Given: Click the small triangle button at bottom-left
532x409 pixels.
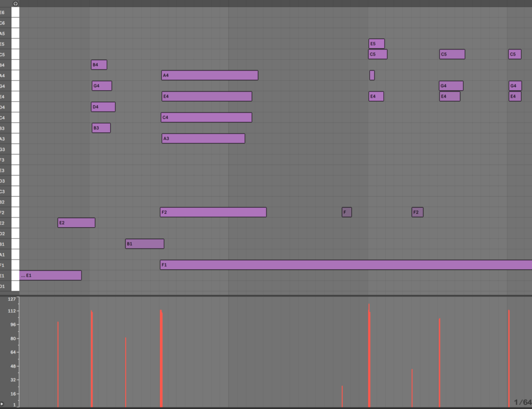Looking at the screenshot, I should (x=3, y=404).
